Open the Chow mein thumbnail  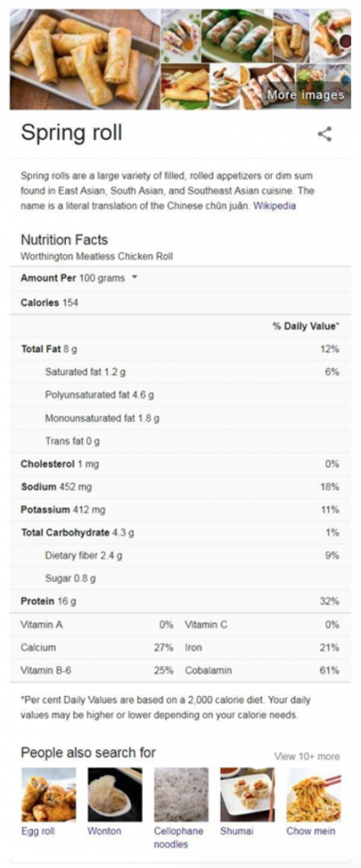(x=314, y=795)
